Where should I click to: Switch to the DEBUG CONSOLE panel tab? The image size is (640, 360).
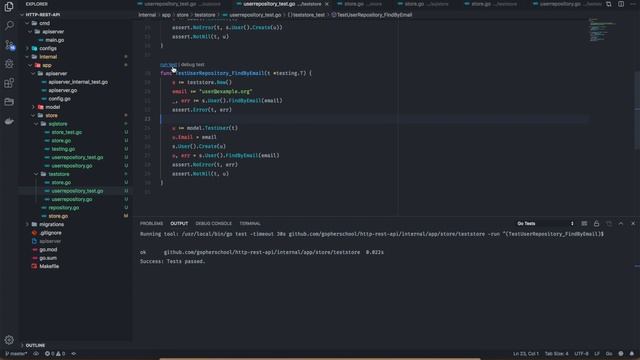[x=213, y=224]
